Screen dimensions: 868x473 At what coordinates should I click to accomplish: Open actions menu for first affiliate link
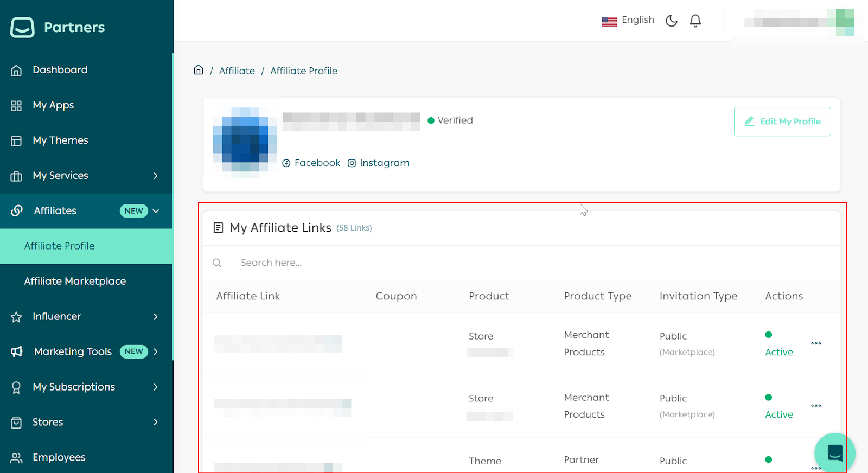[815, 343]
